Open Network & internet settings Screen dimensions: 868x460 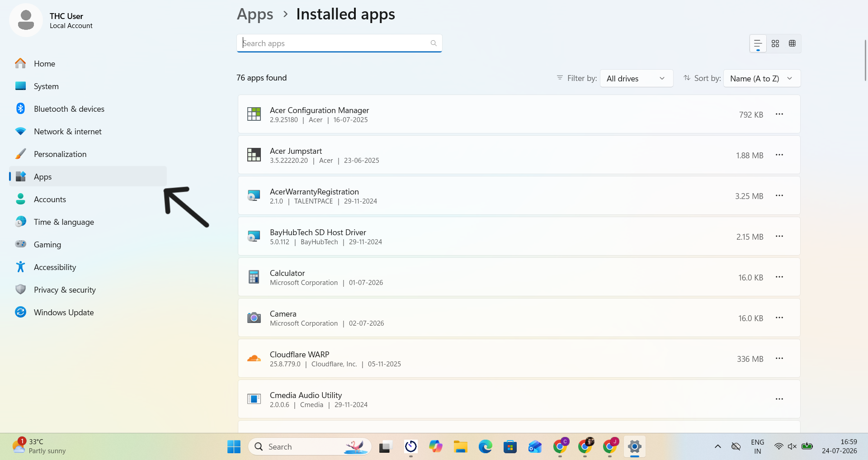pyautogui.click(x=88, y=131)
